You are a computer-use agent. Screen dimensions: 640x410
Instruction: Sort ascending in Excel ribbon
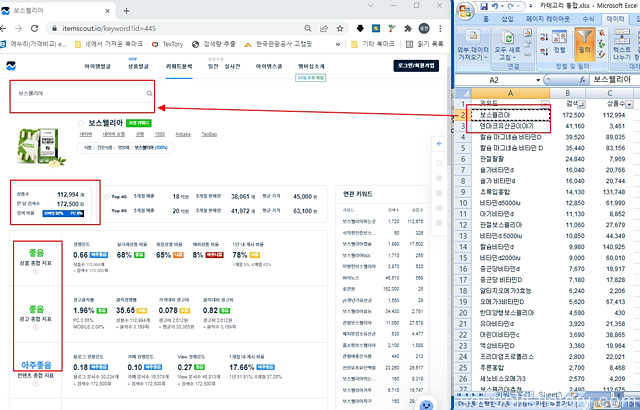[544, 37]
